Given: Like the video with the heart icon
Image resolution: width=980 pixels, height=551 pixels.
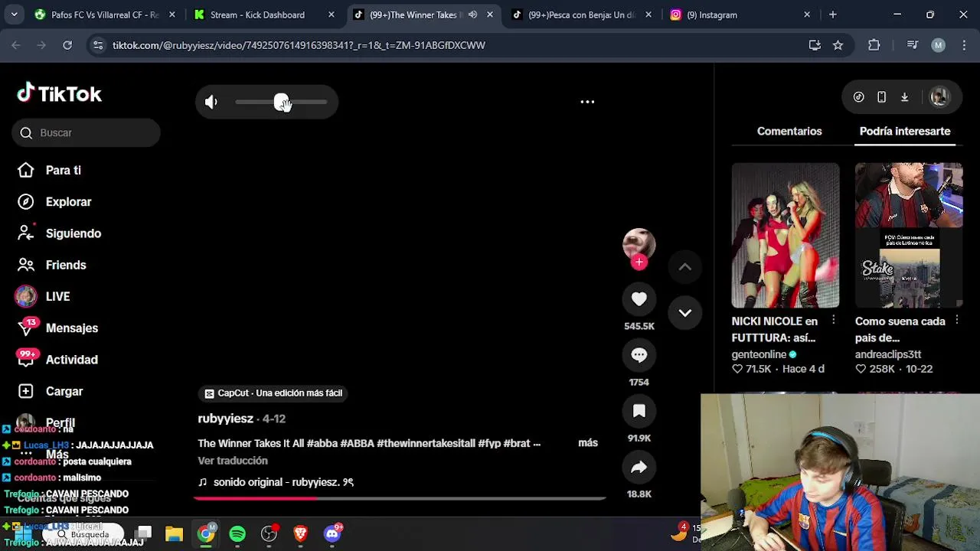Looking at the screenshot, I should pyautogui.click(x=639, y=299).
